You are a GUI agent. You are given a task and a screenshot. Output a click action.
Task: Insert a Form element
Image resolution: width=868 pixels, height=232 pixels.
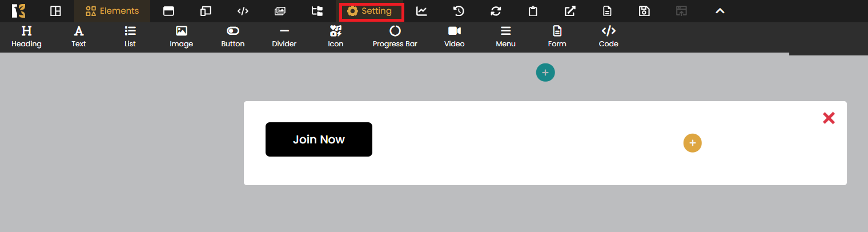click(x=557, y=37)
